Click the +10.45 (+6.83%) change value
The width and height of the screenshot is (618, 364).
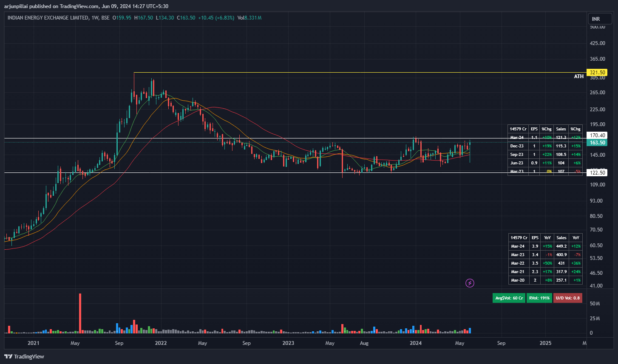216,18
